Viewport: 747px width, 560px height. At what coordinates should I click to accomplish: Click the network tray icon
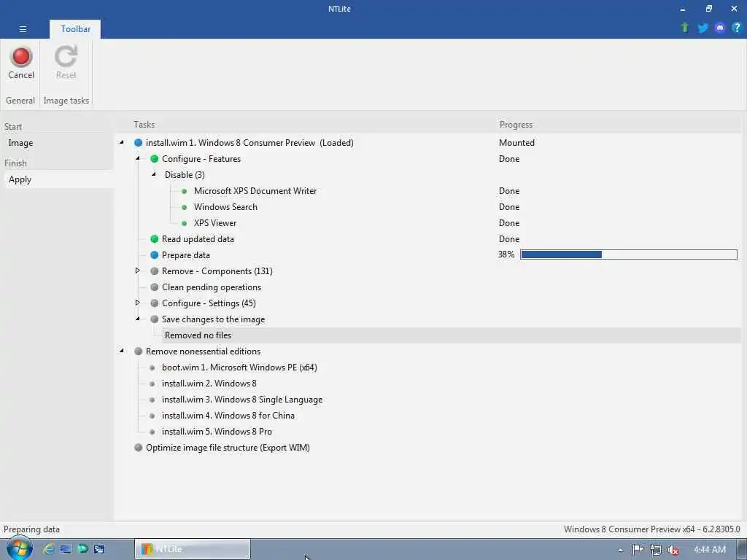(x=656, y=550)
